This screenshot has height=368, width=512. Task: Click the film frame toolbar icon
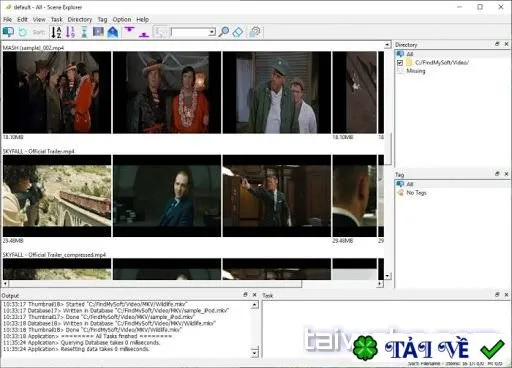98,32
